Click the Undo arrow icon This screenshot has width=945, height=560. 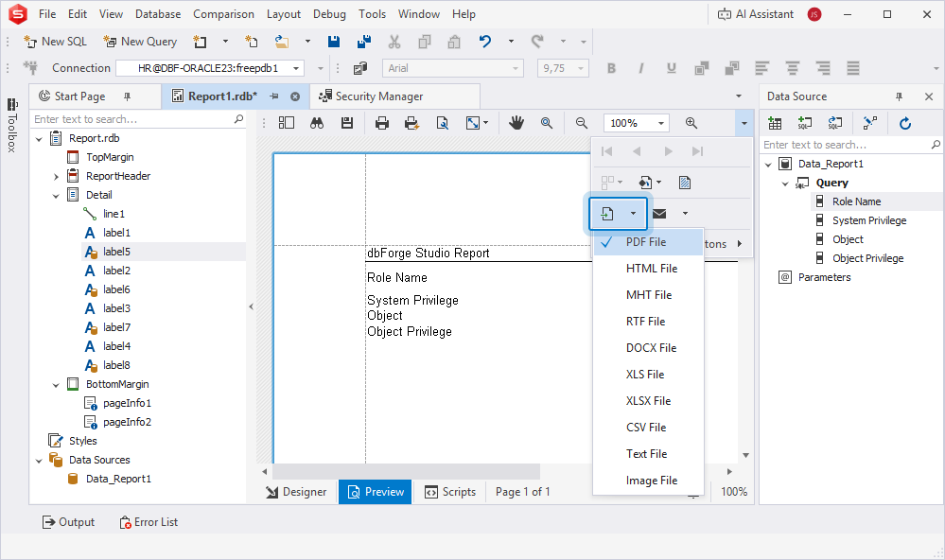(x=485, y=42)
